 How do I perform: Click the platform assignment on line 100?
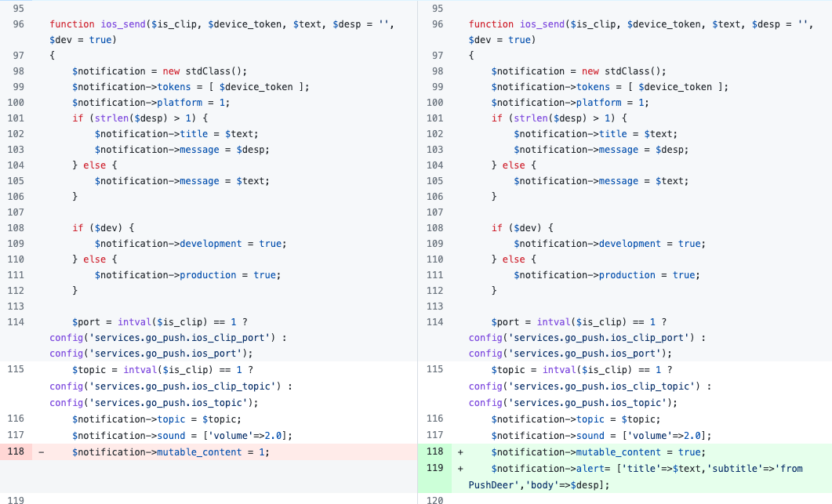pos(180,102)
